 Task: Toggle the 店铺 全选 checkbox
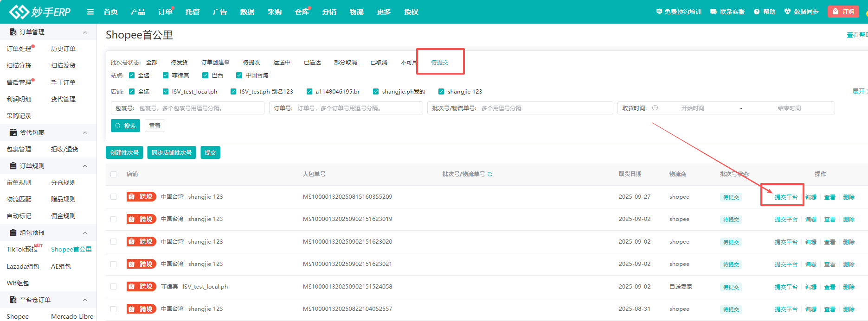coord(132,91)
